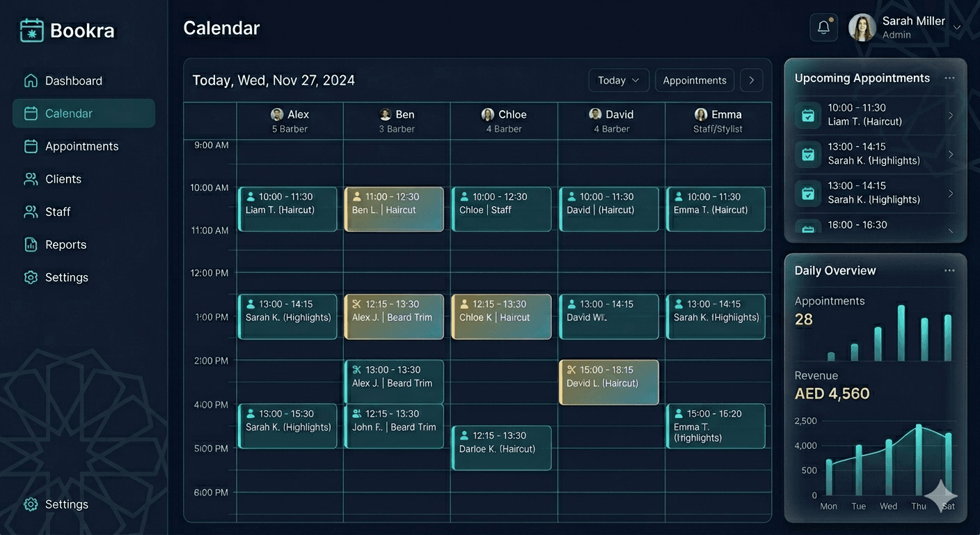Screen dimensions: 980x535
Task: Click the Wed label on revenue chart
Action: point(889,506)
